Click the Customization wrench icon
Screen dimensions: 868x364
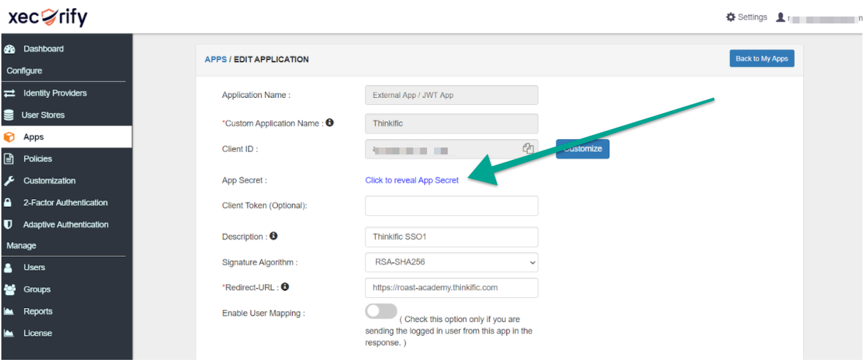[9, 181]
